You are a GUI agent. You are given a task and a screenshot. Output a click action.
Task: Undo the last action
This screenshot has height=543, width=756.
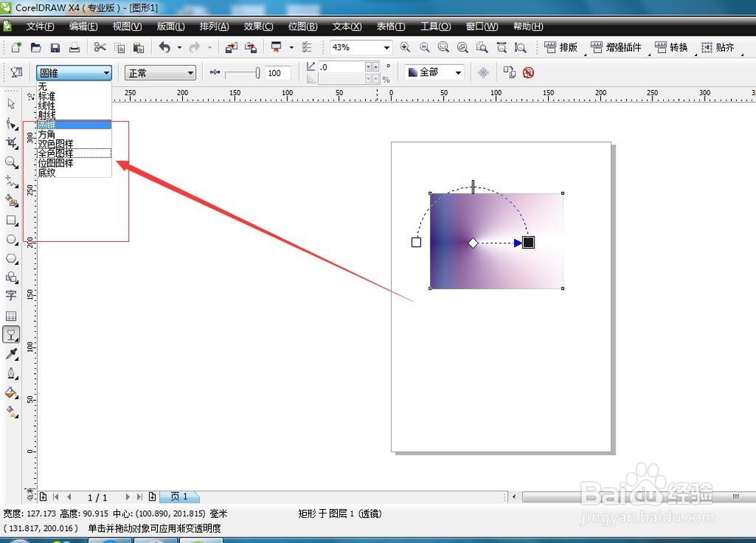[165, 47]
